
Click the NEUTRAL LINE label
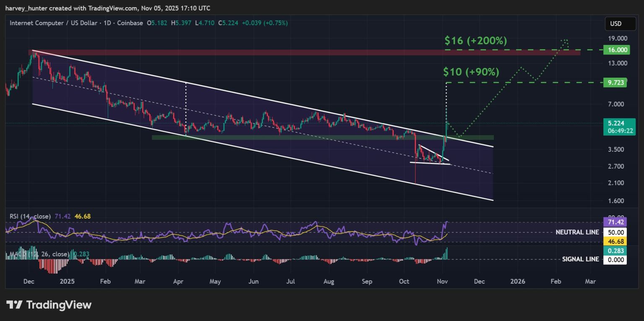[x=577, y=232]
